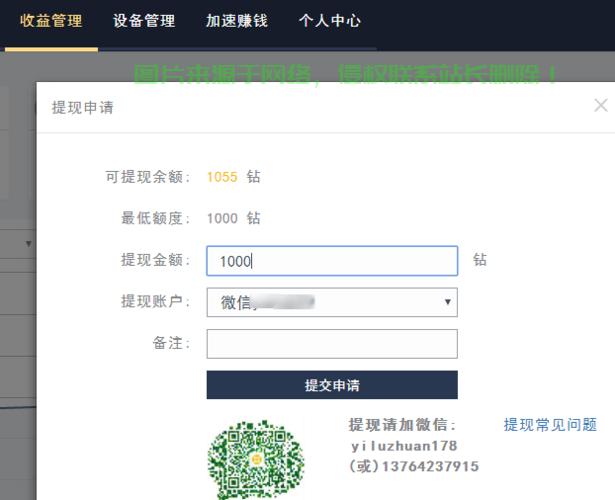Click the 最低额度 1000 钻 value
Image resolution: width=615 pixels, height=500 pixels.
point(233,218)
